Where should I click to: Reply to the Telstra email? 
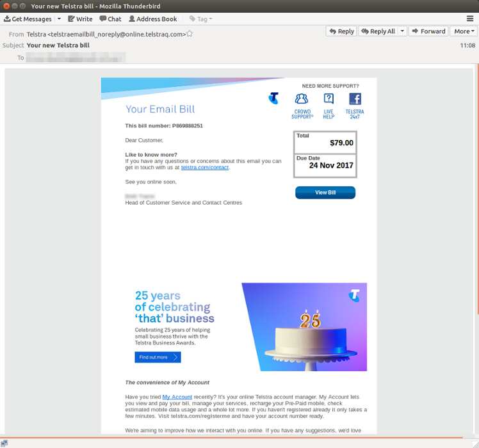[341, 31]
